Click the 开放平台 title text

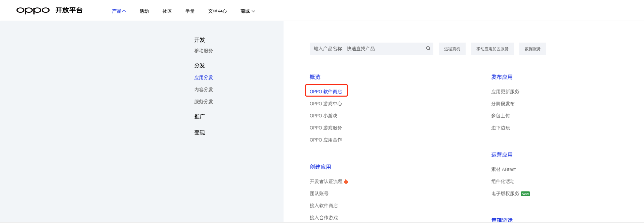point(69,10)
